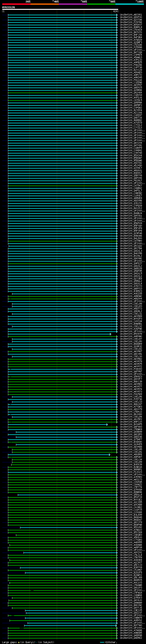Click the orange ~40% identity legend segment
The image size is (146, 644).
tap(45, 4)
